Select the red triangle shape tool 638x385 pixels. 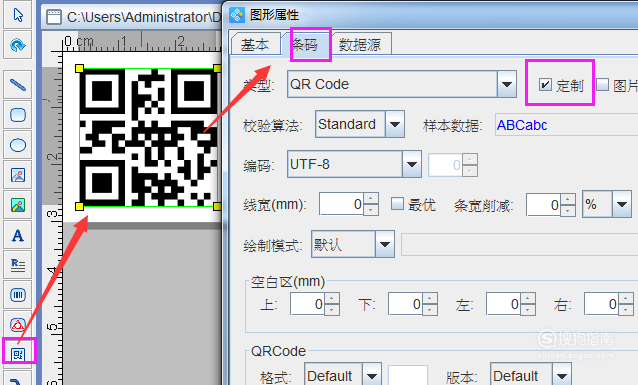pyautogui.click(x=17, y=324)
